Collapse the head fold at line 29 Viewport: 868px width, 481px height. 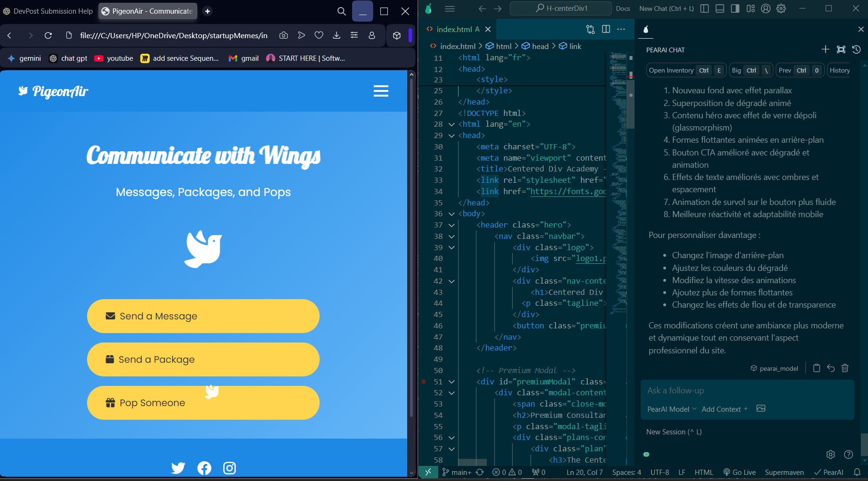[451, 136]
